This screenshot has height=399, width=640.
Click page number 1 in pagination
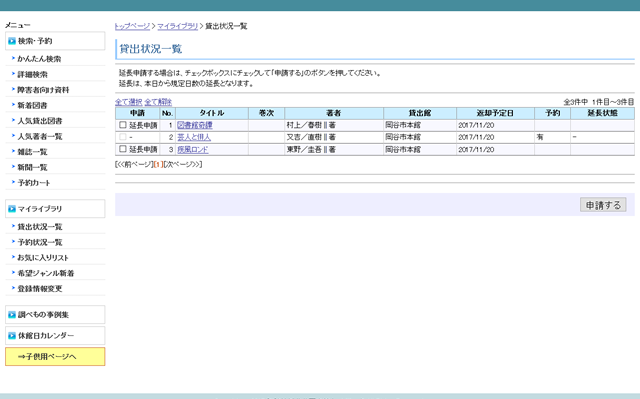[x=158, y=164]
